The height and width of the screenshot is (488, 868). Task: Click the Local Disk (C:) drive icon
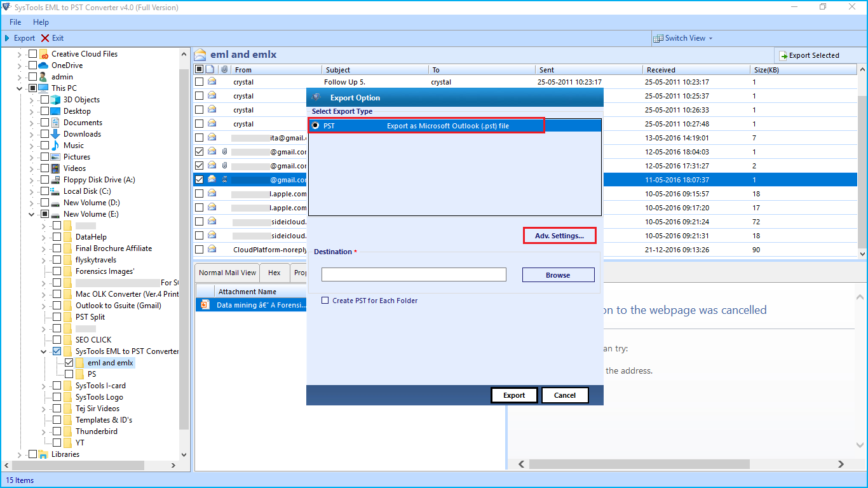click(55, 191)
